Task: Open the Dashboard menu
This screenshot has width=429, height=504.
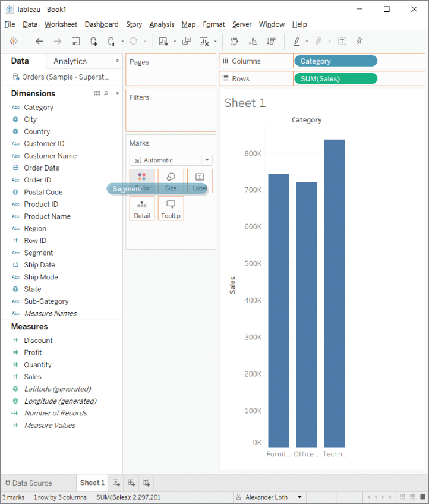Action: click(102, 24)
